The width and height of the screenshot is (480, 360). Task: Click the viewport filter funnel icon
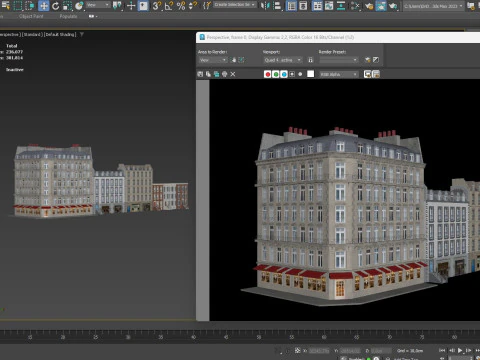click(82, 34)
